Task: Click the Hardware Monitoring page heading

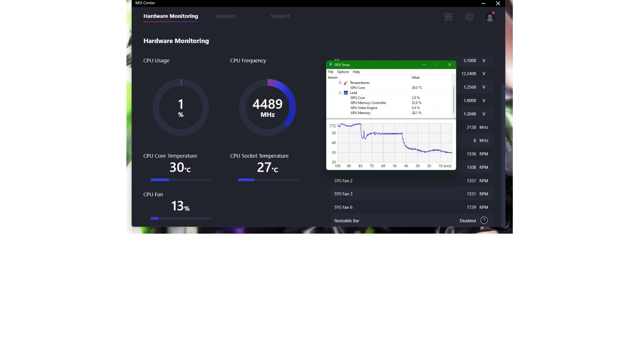Action: (x=176, y=41)
